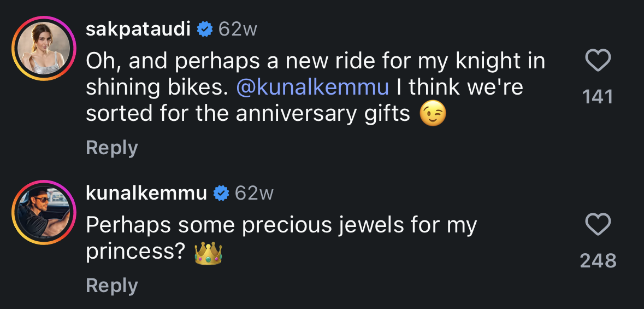Reply to kunalkemmu's comment
The height and width of the screenshot is (309, 644).
point(112,285)
